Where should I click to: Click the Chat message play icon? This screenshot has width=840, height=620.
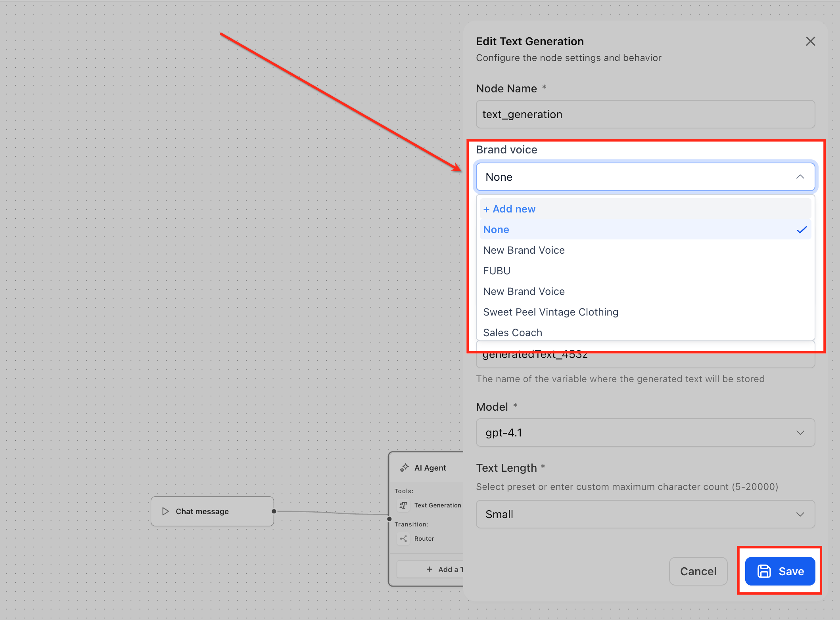[165, 511]
